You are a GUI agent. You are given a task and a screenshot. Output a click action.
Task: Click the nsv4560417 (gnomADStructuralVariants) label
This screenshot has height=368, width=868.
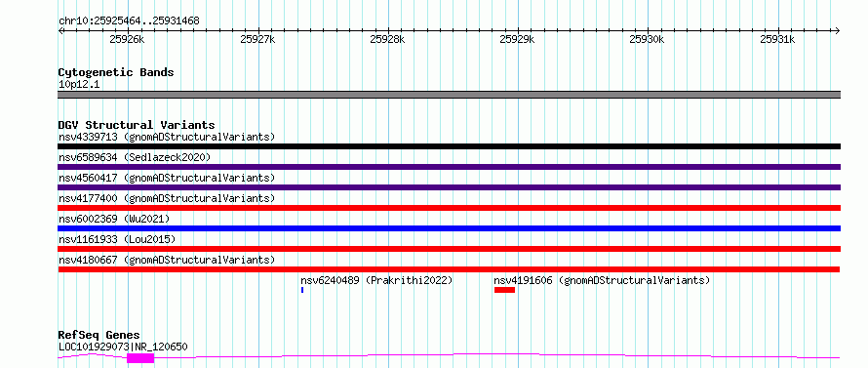[x=167, y=178]
